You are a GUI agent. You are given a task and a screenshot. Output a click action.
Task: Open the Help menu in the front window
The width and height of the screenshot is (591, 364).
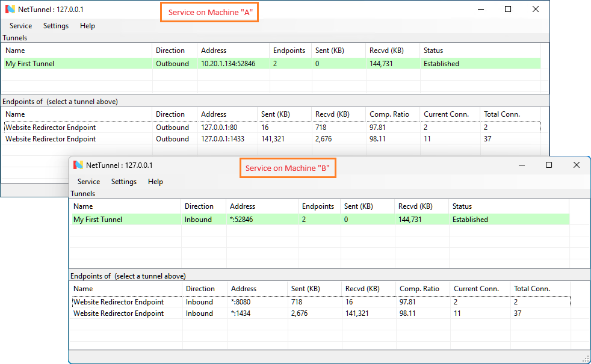point(155,182)
